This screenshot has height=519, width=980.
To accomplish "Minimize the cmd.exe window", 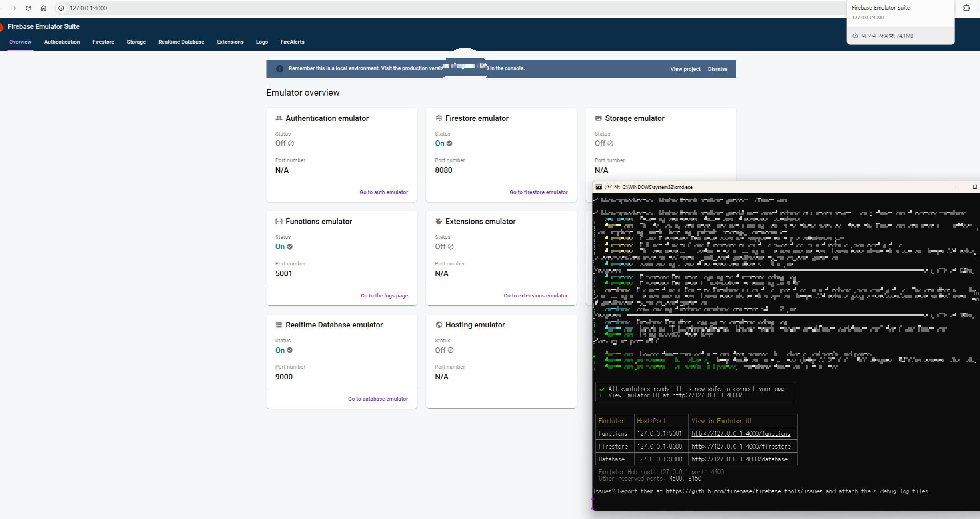I will (957, 187).
